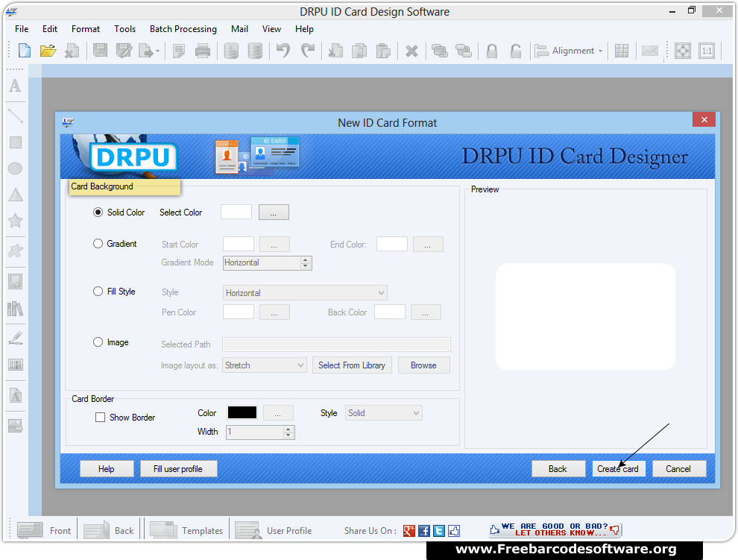738x560 pixels.
Task: Open the Edit menu
Action: (x=50, y=29)
